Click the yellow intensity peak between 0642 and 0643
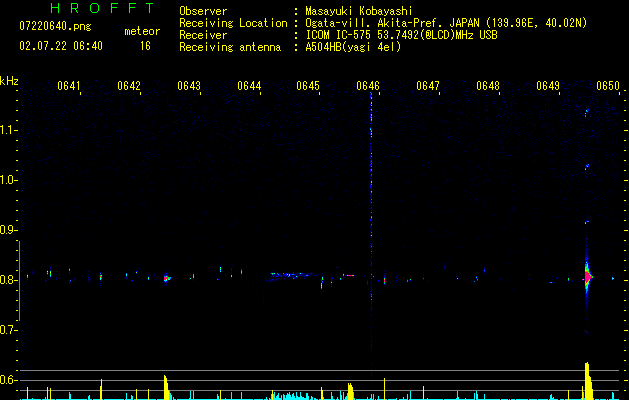The width and height of the screenshot is (629, 400). [x=166, y=387]
